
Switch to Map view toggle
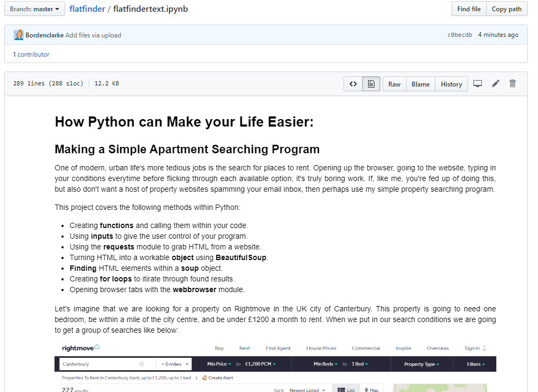(371, 390)
